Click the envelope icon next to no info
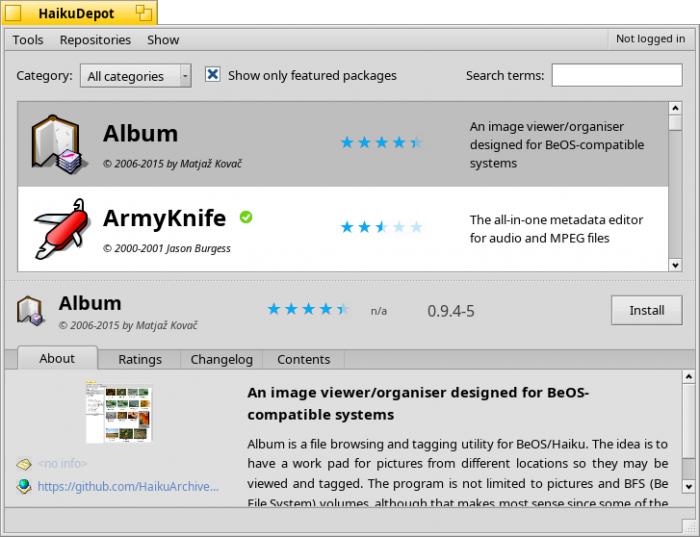The width and height of the screenshot is (700, 537). point(24,464)
